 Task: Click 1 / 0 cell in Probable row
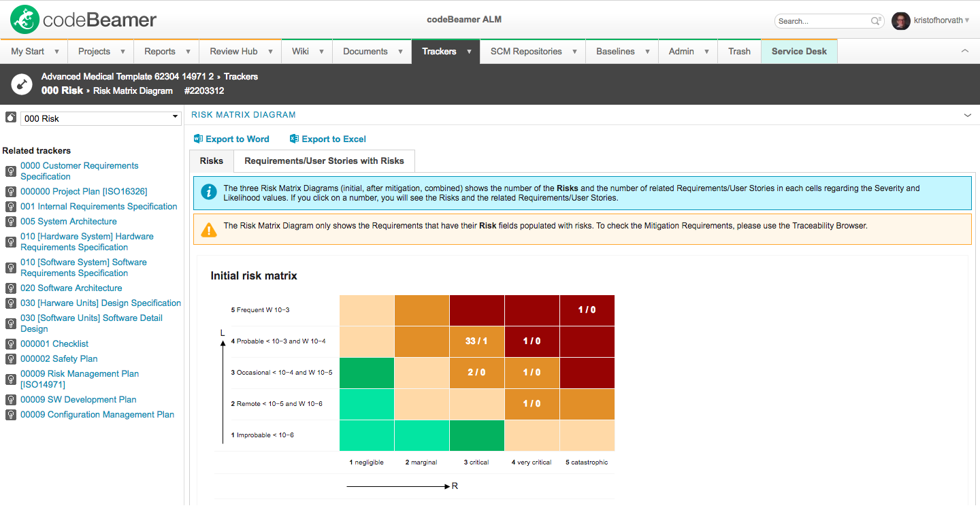click(532, 341)
